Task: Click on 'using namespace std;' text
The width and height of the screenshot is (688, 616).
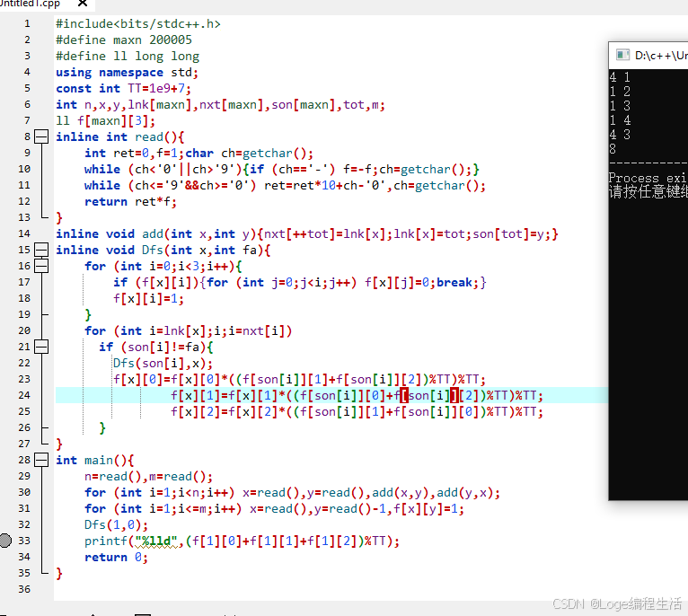Action: pos(127,73)
